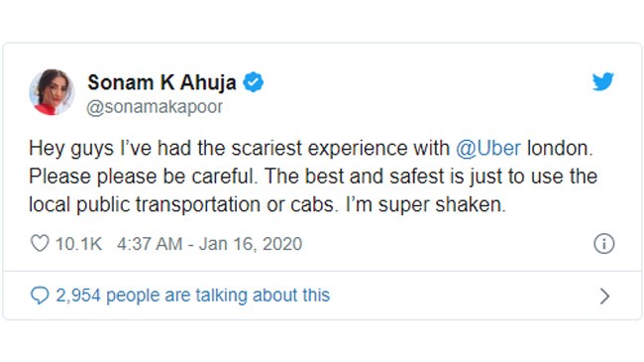Image resolution: width=644 pixels, height=362 pixels.
Task: Click the tweet line starting 'Hey guys'
Action: (311, 148)
